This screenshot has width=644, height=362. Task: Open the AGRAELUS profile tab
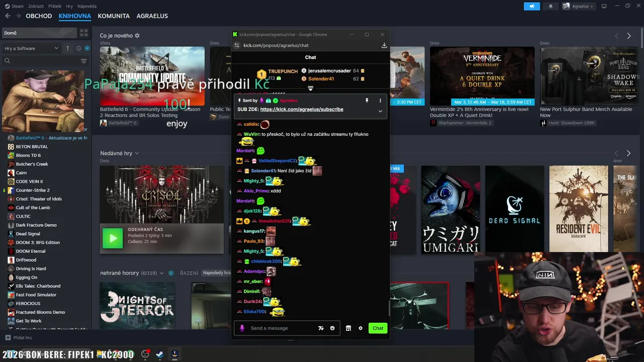click(x=152, y=16)
